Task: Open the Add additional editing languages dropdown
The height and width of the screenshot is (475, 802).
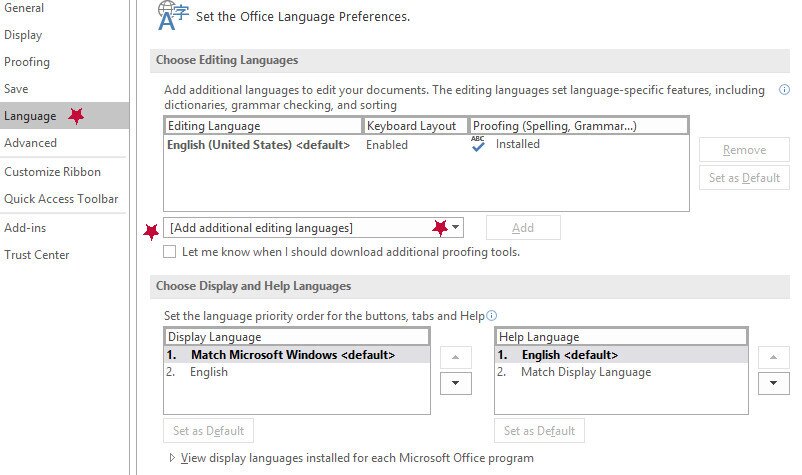Action: coord(455,228)
